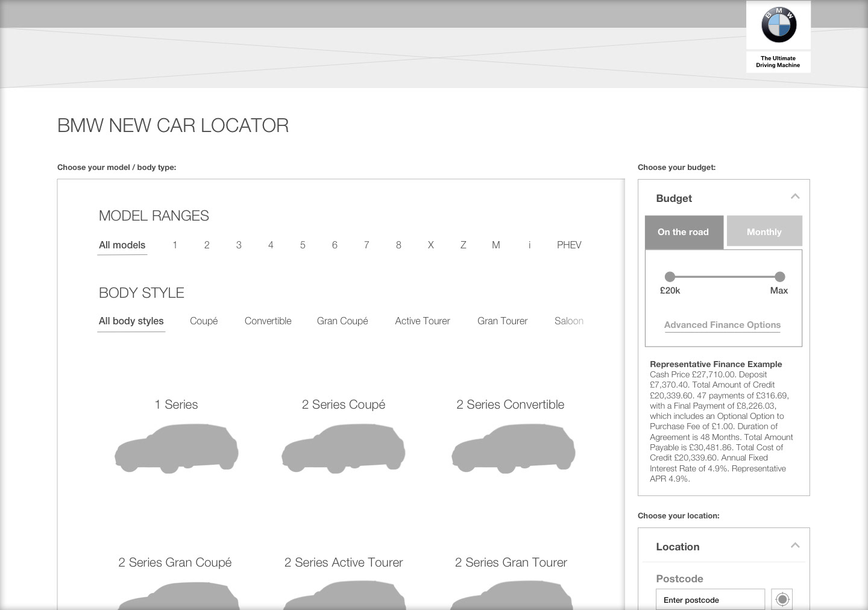Image resolution: width=868 pixels, height=610 pixels.
Task: Collapse the Budget panel chevron
Action: pyautogui.click(x=795, y=197)
